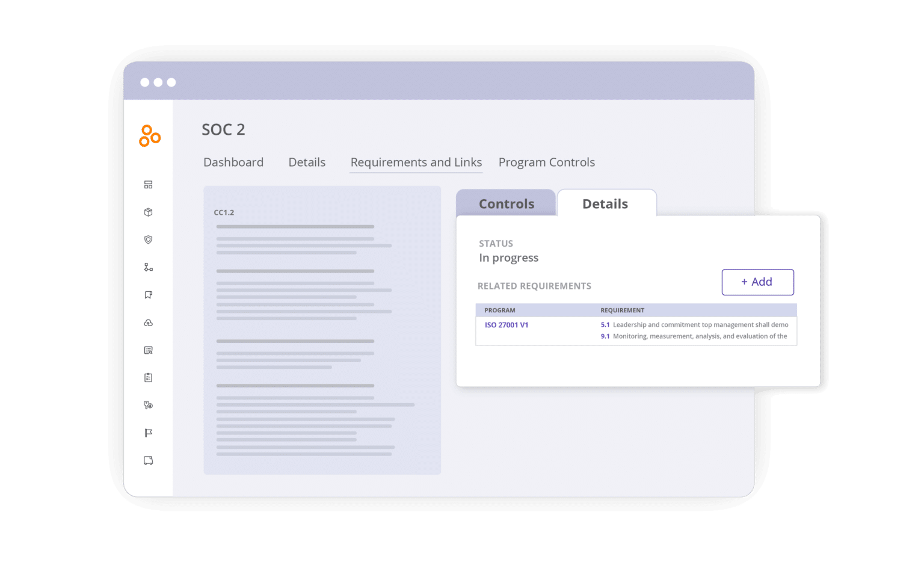
Task: Open the dashboard layout icon in sidebar
Action: click(148, 185)
